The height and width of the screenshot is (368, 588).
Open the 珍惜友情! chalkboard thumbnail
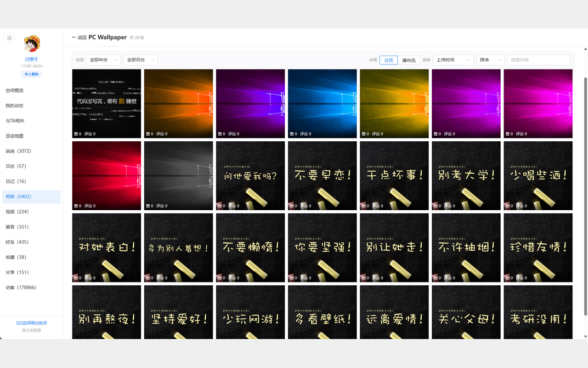[x=538, y=248]
